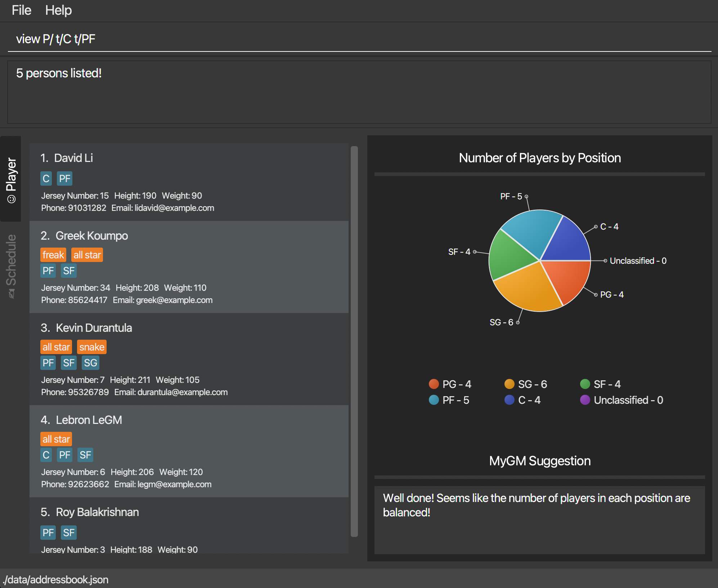Click the all star tag on Greek Koumpo
The image size is (718, 588).
87,255
